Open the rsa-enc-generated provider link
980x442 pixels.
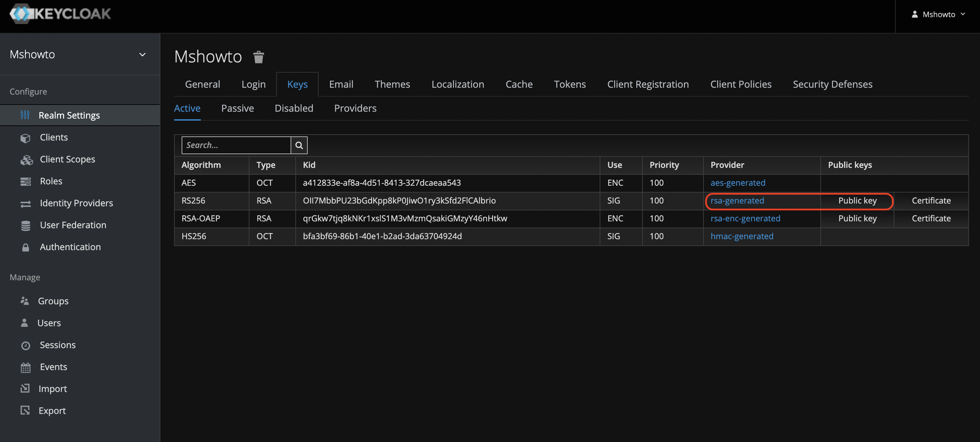click(x=745, y=218)
